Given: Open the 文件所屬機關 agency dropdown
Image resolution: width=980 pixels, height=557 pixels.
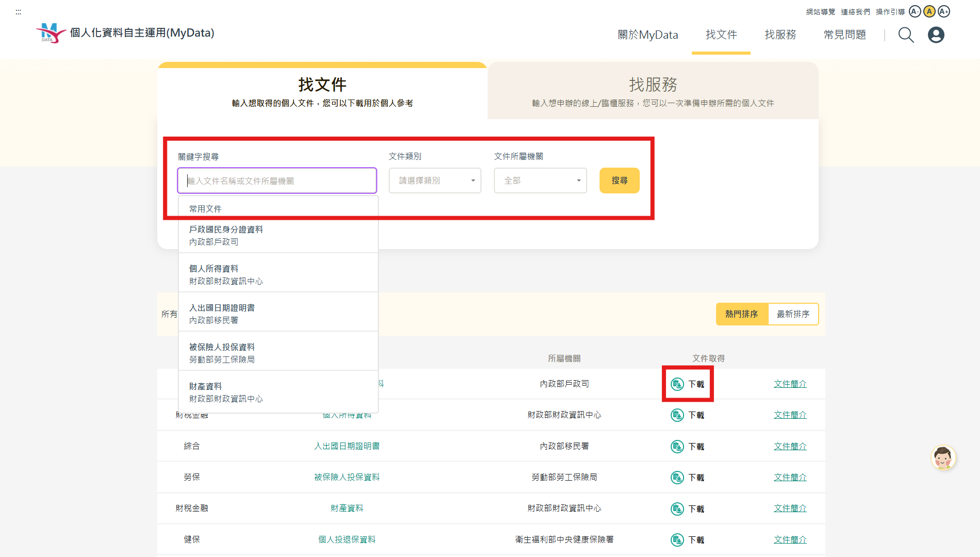Looking at the screenshot, I should tap(540, 181).
